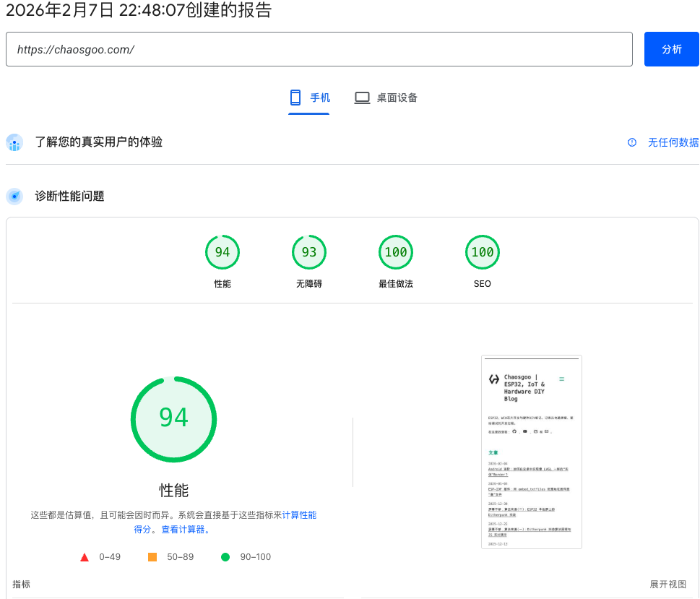Image resolution: width=700 pixels, height=599 pixels.
Task: Click the SEO 100 score gauge
Action: pos(482,252)
